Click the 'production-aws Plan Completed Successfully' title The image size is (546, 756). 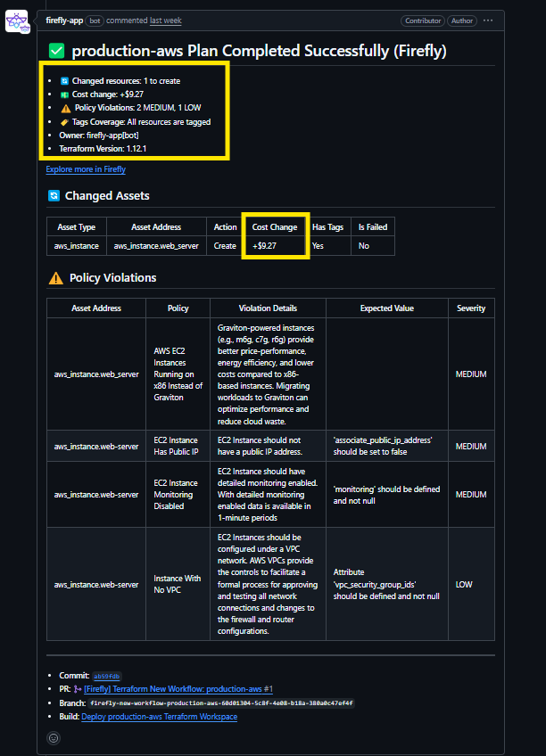(259, 51)
